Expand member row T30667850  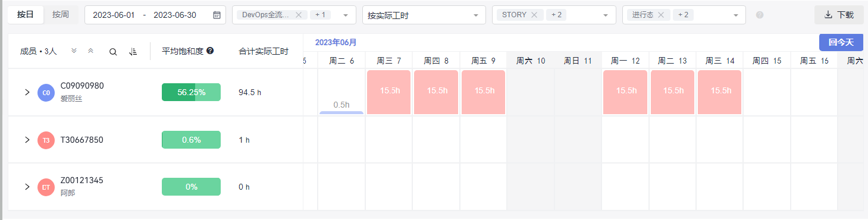(27, 140)
